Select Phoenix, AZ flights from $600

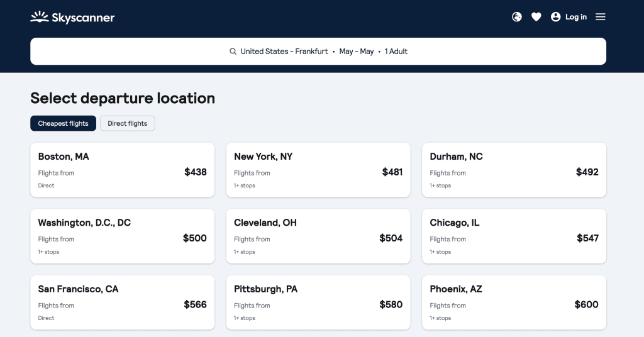click(x=514, y=302)
